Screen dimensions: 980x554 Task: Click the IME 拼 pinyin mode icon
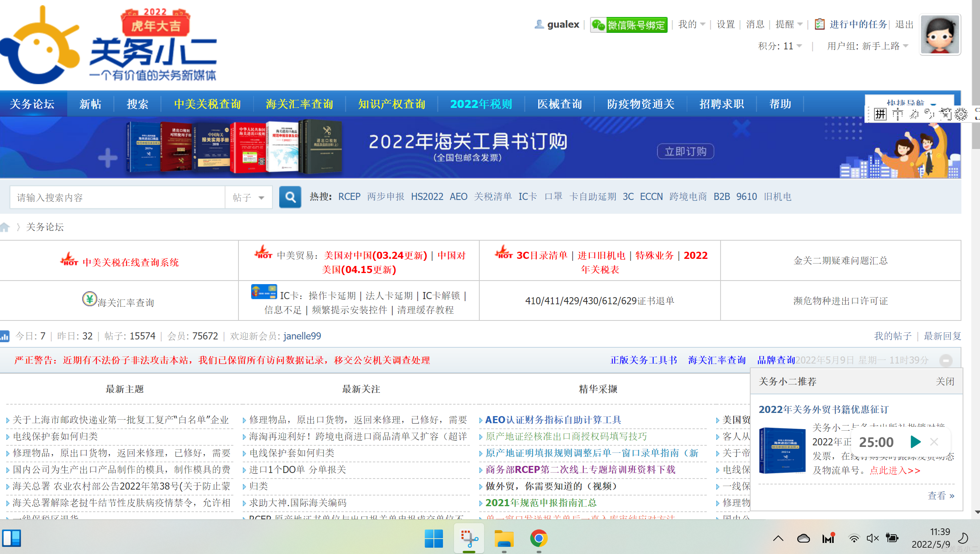(x=880, y=115)
